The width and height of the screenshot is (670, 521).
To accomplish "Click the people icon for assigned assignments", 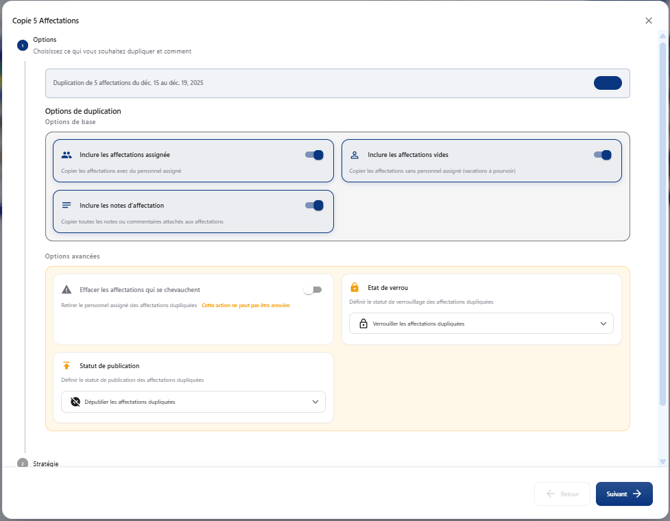I will (67, 155).
